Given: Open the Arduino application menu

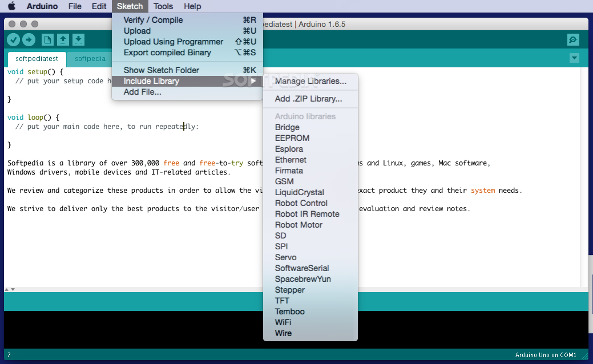Looking at the screenshot, I should tap(42, 6).
